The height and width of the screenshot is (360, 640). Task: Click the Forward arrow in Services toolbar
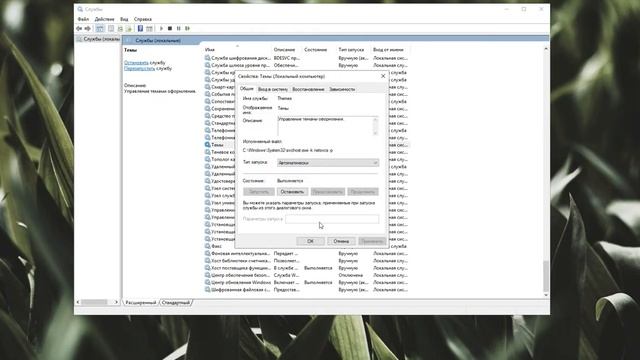87,29
